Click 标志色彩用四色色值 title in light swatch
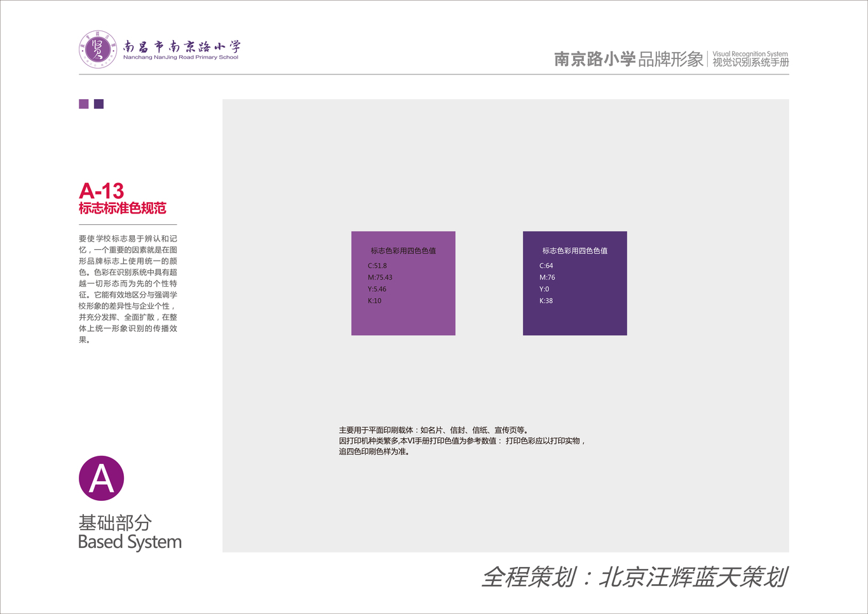This screenshot has height=614, width=868. tap(403, 251)
